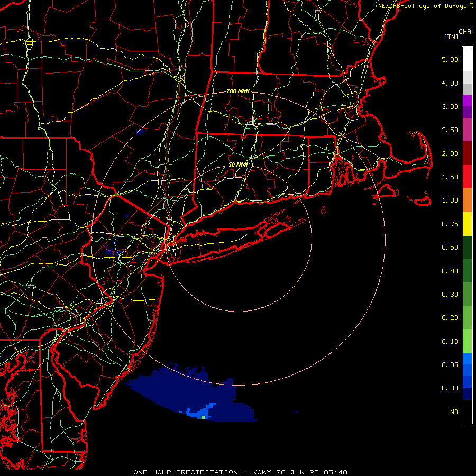
Task: Click the 0.75 legend value
Action: 450,224
